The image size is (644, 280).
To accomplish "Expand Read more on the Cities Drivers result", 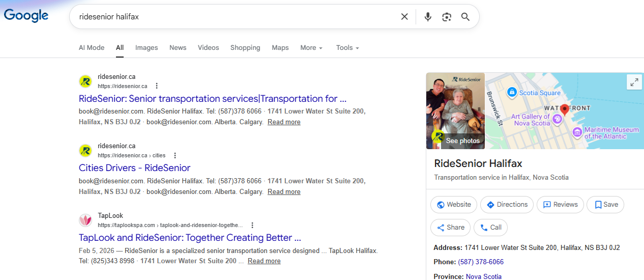I will click(284, 191).
